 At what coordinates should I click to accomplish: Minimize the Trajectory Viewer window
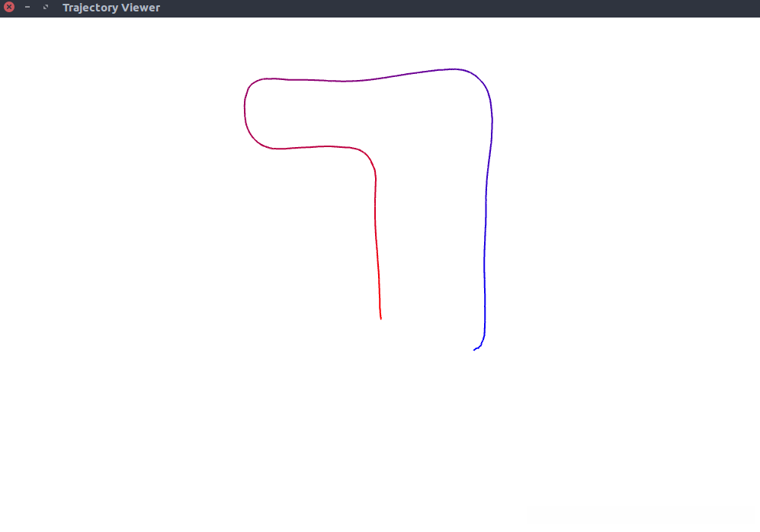pyautogui.click(x=27, y=8)
